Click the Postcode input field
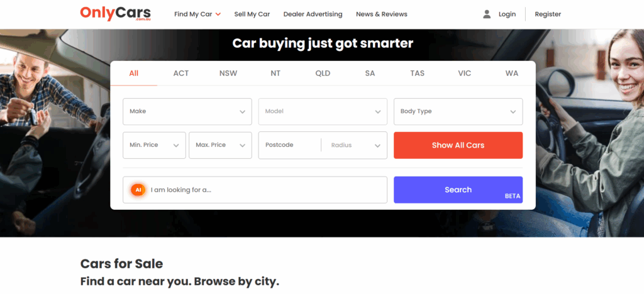This screenshot has width=644, height=294. [290, 145]
